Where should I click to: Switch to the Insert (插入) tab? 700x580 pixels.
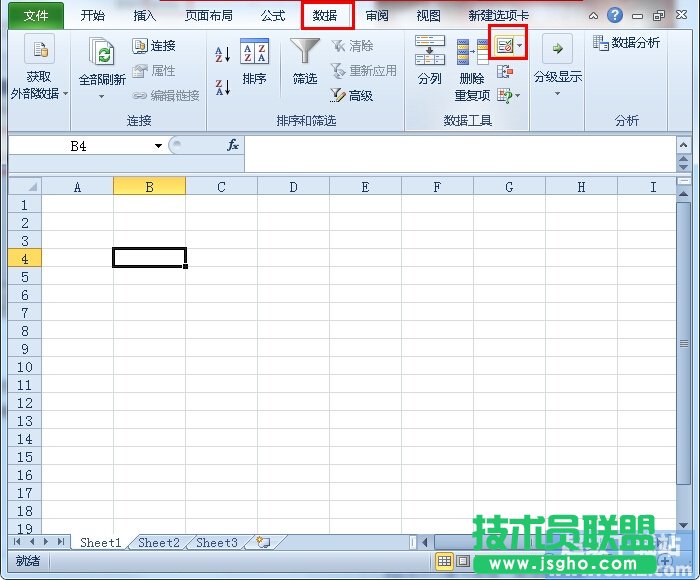coord(144,16)
